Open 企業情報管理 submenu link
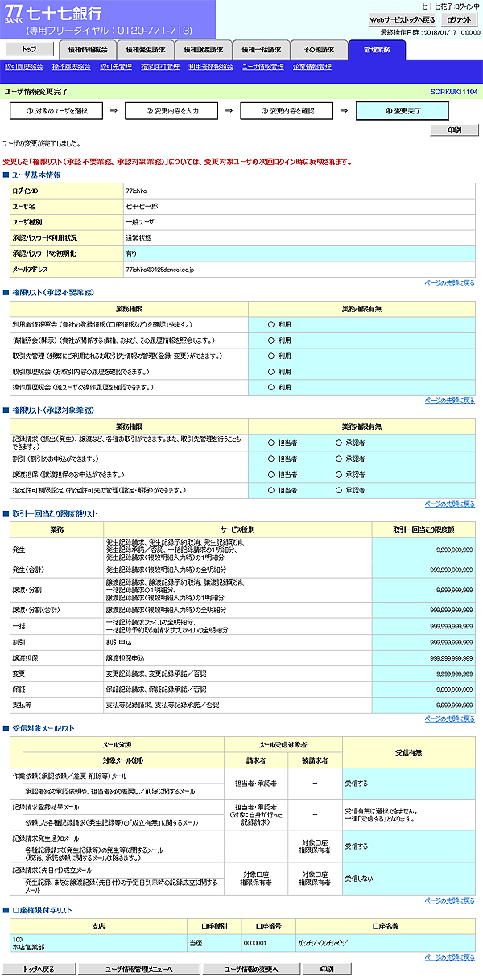483x980 pixels. (312, 67)
